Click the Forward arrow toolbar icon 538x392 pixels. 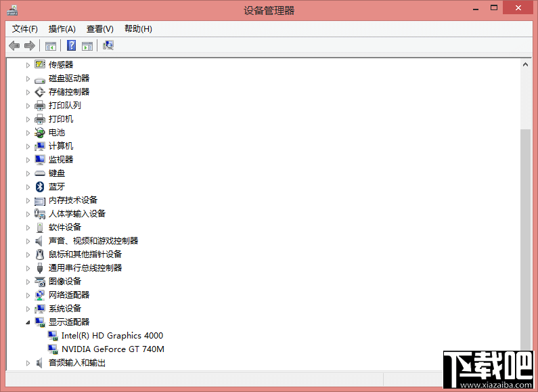[30, 45]
